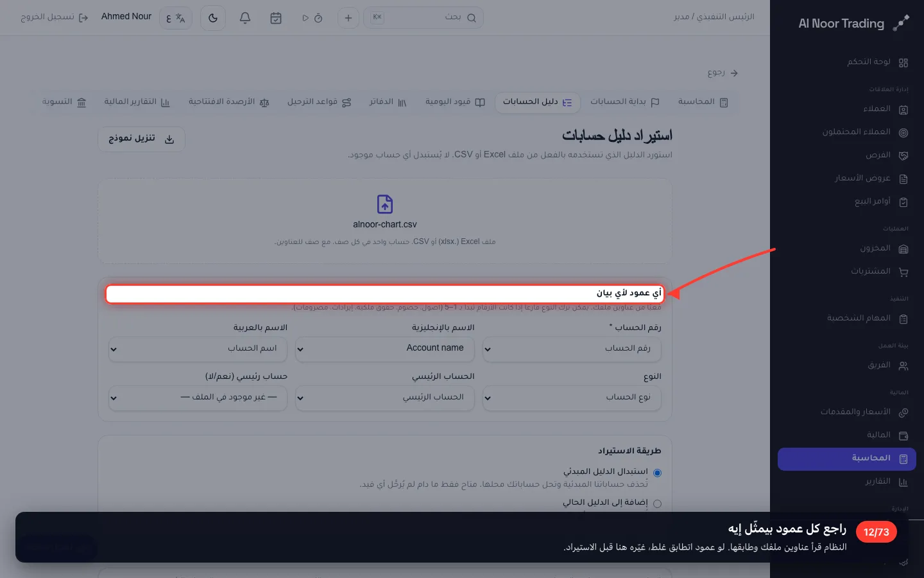The height and width of the screenshot is (578, 924).
Task: Open the التقارير المالية tab
Action: pos(137,102)
